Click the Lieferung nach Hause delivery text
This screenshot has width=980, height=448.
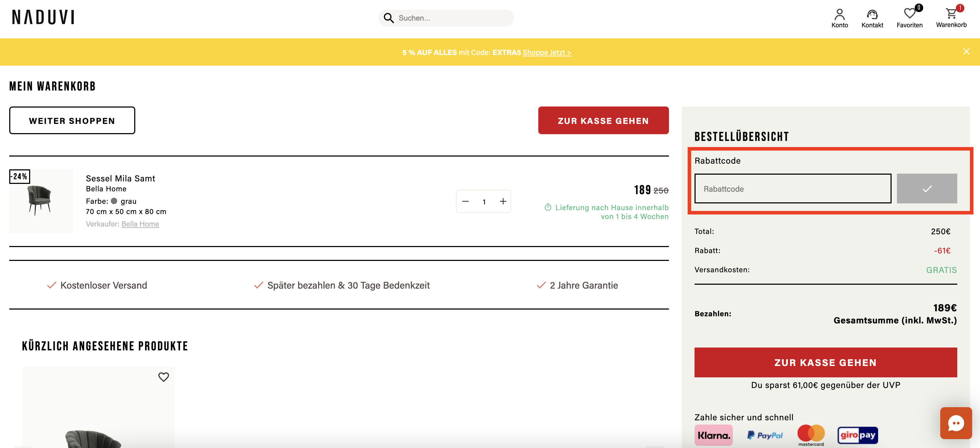[x=612, y=212]
